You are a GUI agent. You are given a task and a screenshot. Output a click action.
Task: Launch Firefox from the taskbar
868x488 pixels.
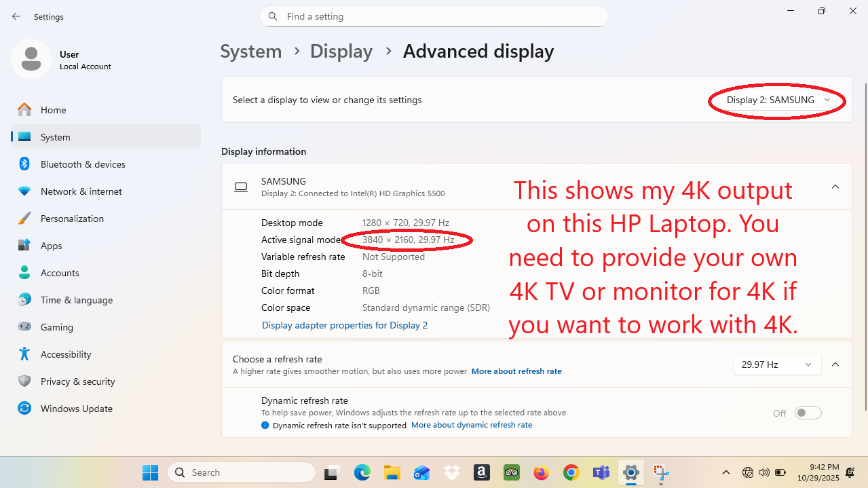click(541, 472)
